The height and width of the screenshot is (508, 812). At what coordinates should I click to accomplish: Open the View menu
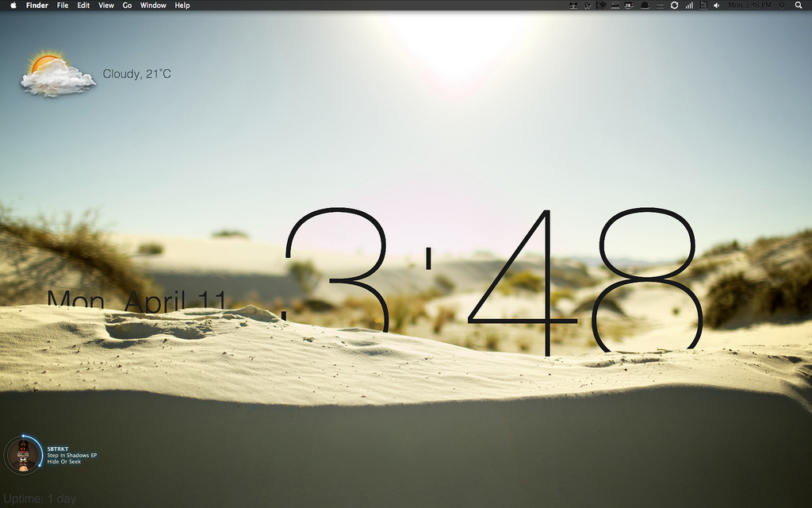coord(106,6)
